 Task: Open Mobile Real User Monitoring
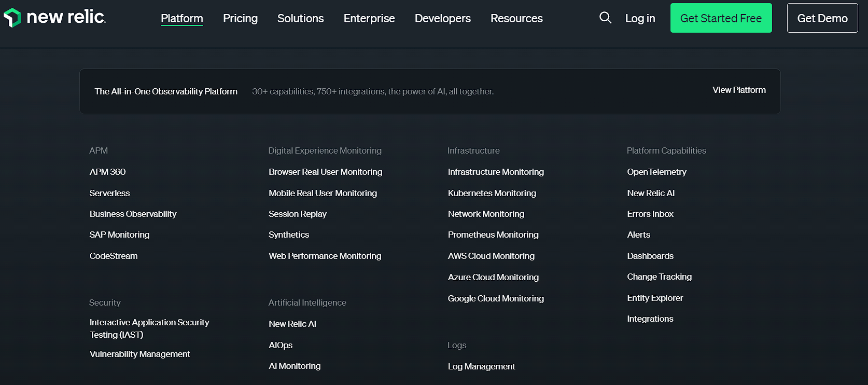click(323, 193)
